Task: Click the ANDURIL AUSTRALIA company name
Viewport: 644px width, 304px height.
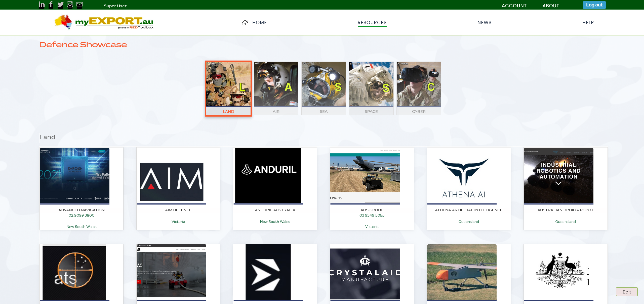Action: (x=275, y=210)
